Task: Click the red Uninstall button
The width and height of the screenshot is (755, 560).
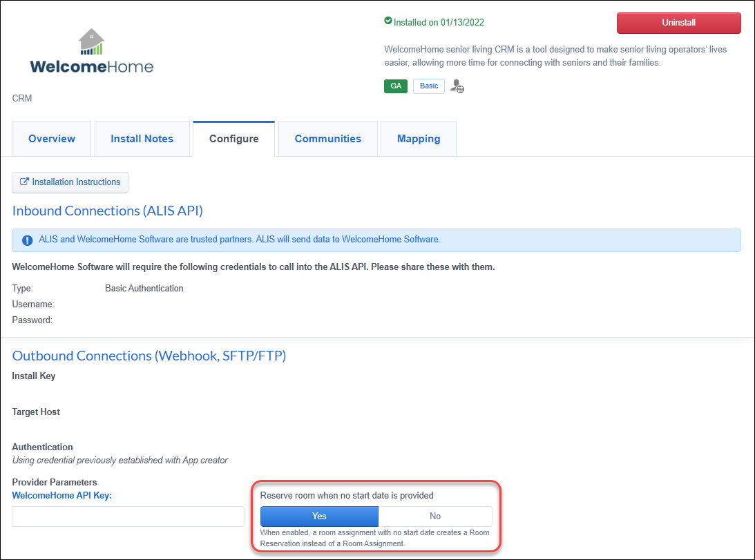Action: tap(678, 23)
